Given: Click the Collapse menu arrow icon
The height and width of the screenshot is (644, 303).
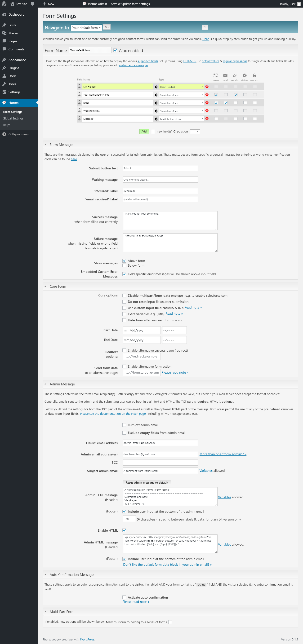Looking at the screenshot, I should (4, 134).
